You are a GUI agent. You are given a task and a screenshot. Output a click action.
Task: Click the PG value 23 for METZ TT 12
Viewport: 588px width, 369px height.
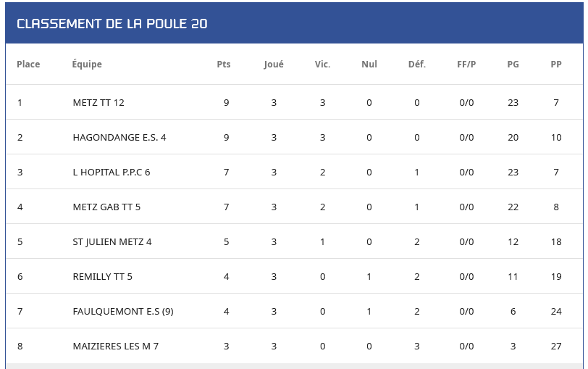point(513,103)
